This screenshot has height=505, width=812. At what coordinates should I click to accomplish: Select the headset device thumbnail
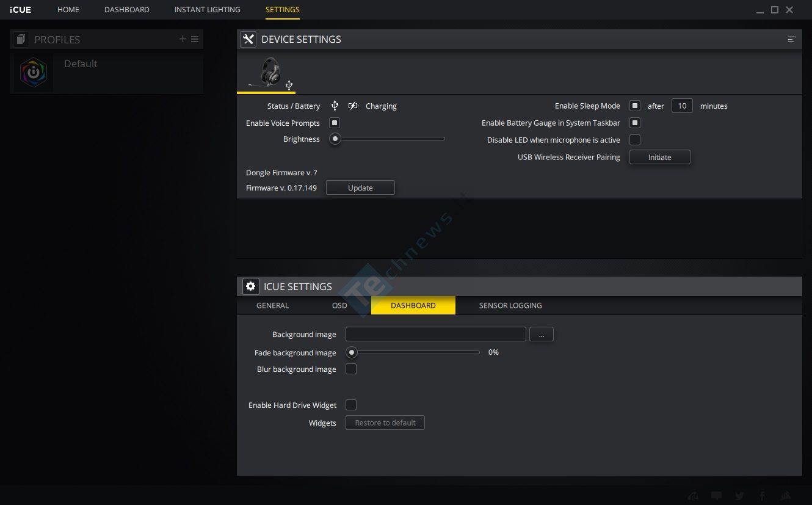[x=267, y=72]
